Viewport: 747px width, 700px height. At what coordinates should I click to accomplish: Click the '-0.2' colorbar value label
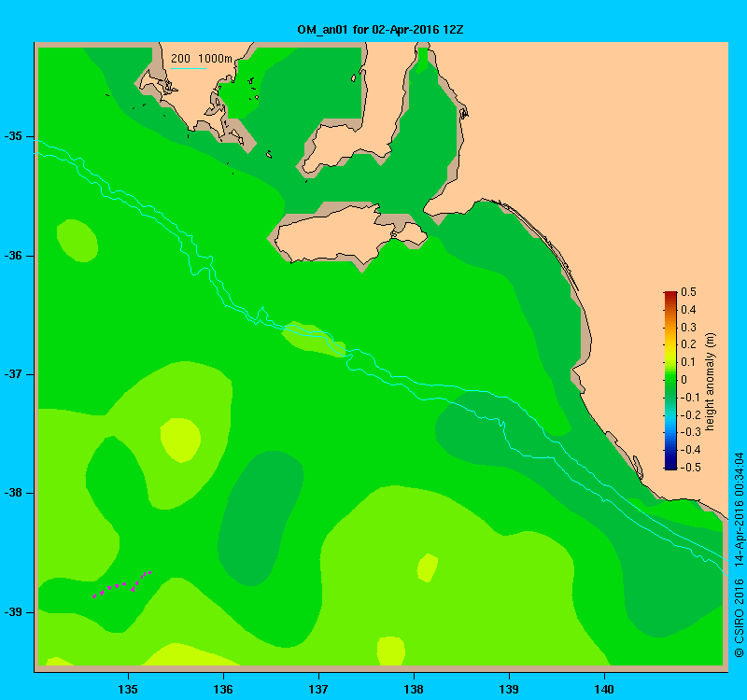689,414
